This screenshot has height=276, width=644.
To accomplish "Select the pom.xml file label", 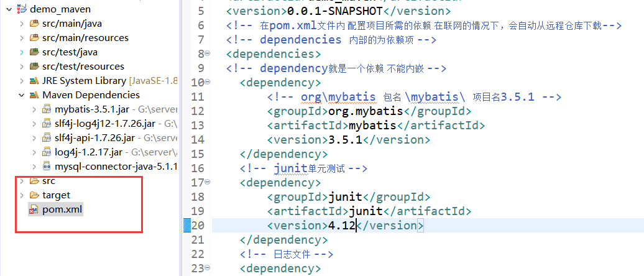I will pos(62,210).
